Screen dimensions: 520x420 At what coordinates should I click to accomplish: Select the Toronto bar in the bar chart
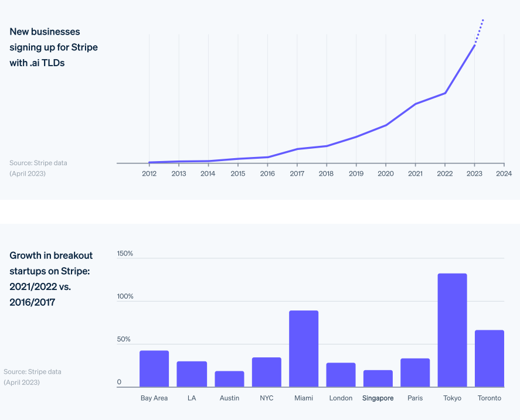(x=490, y=358)
